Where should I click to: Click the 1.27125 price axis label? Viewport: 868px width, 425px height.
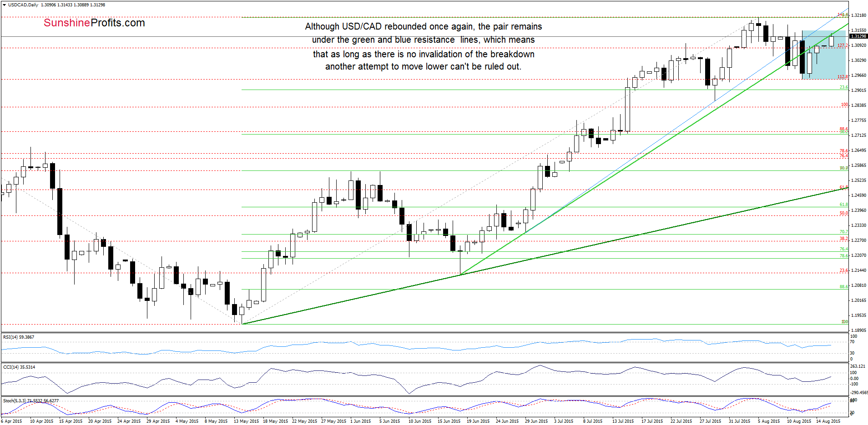pyautogui.click(x=859, y=135)
